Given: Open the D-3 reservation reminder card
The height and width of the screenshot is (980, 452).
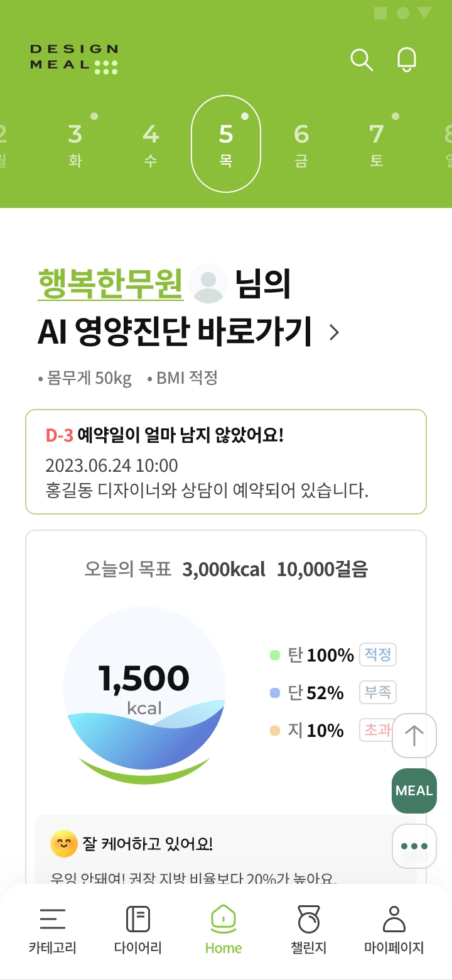Looking at the screenshot, I should click(226, 462).
